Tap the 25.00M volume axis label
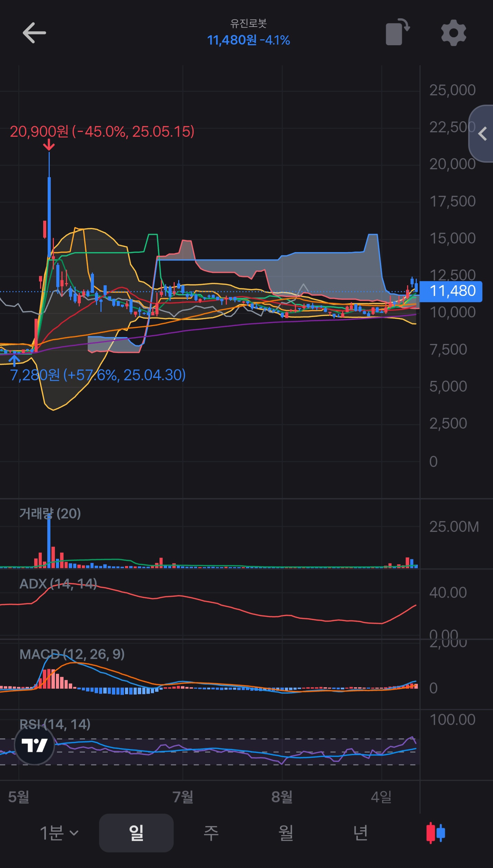Viewport: 493px width, 868px height. coord(454,527)
